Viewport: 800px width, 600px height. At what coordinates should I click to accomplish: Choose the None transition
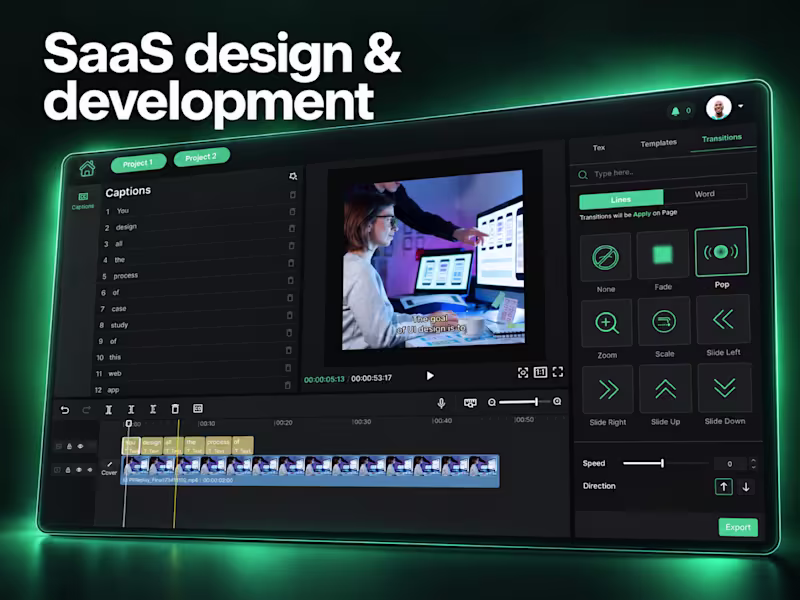pos(606,257)
